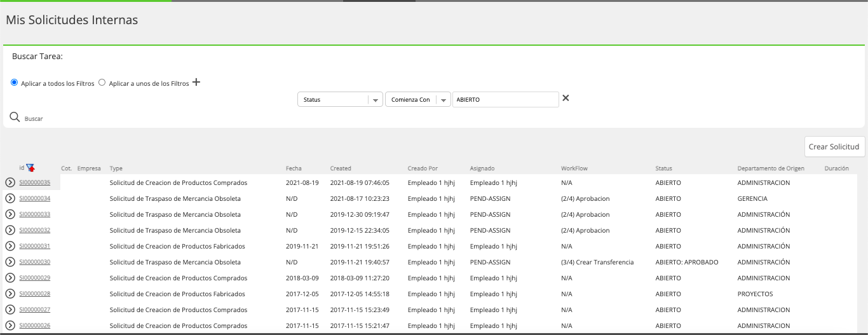Open request link SI00000032
The image size is (868, 335).
click(34, 230)
